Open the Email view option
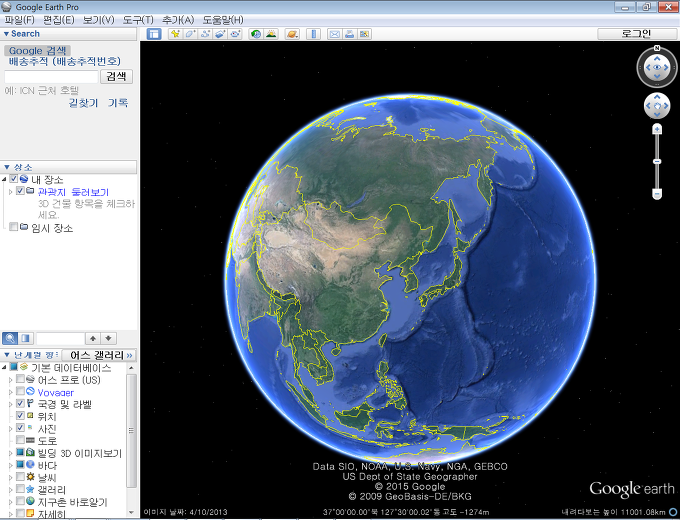 [x=334, y=34]
